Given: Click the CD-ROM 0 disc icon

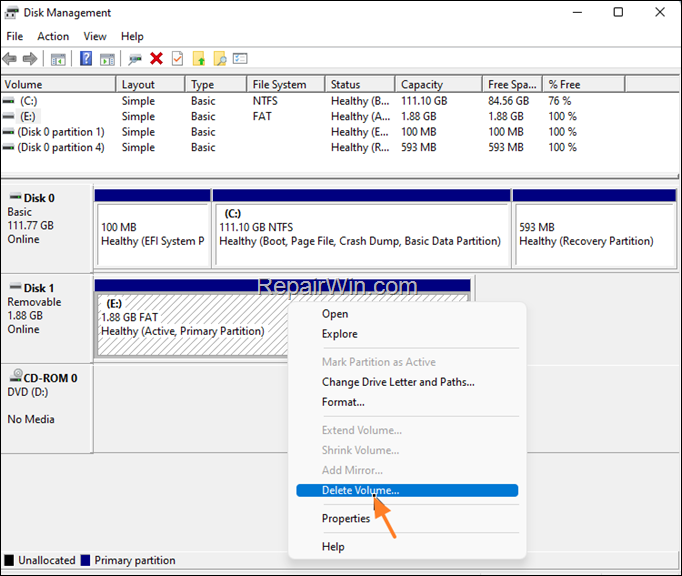Looking at the screenshot, I should 16,375.
